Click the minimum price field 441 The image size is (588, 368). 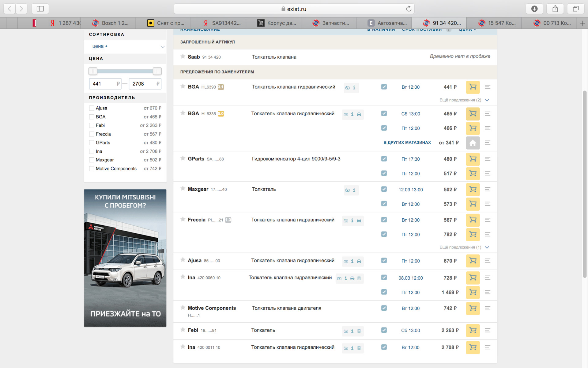click(x=105, y=84)
